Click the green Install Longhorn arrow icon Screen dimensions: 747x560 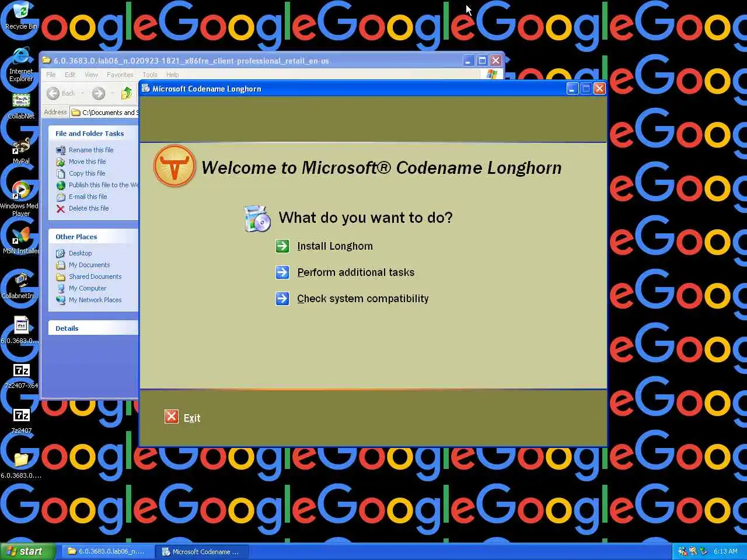pyautogui.click(x=282, y=246)
